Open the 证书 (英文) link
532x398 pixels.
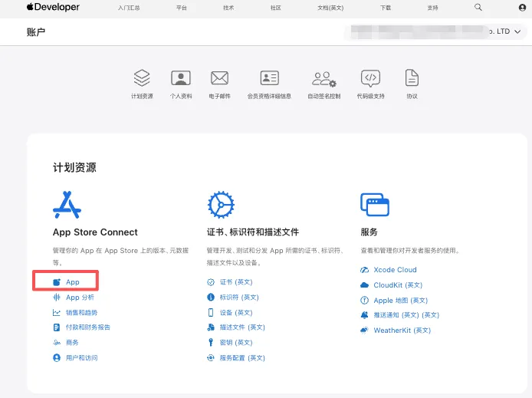pyautogui.click(x=236, y=282)
